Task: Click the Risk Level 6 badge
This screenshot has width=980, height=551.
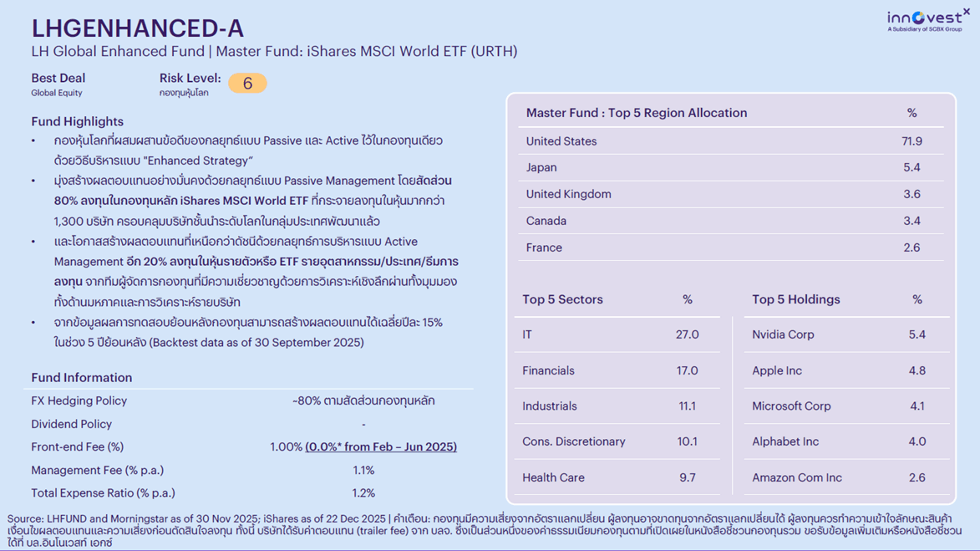Action: (x=247, y=84)
